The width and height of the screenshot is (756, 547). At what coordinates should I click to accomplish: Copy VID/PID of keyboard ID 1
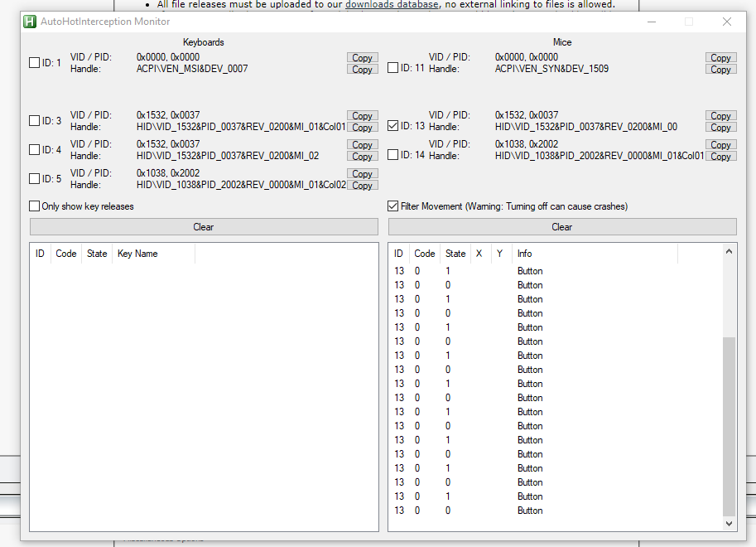point(362,57)
